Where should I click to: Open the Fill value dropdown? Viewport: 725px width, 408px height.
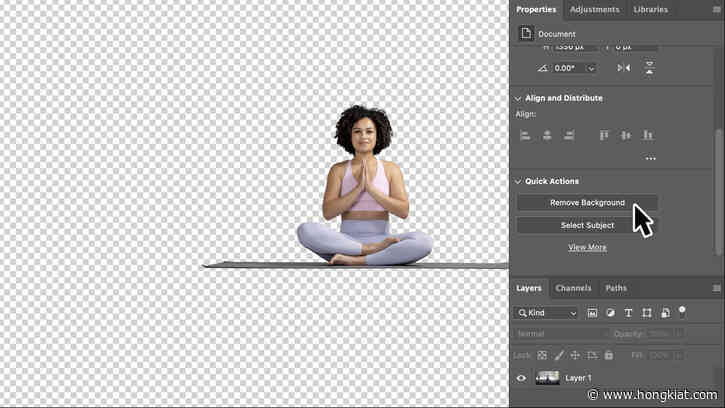(679, 355)
